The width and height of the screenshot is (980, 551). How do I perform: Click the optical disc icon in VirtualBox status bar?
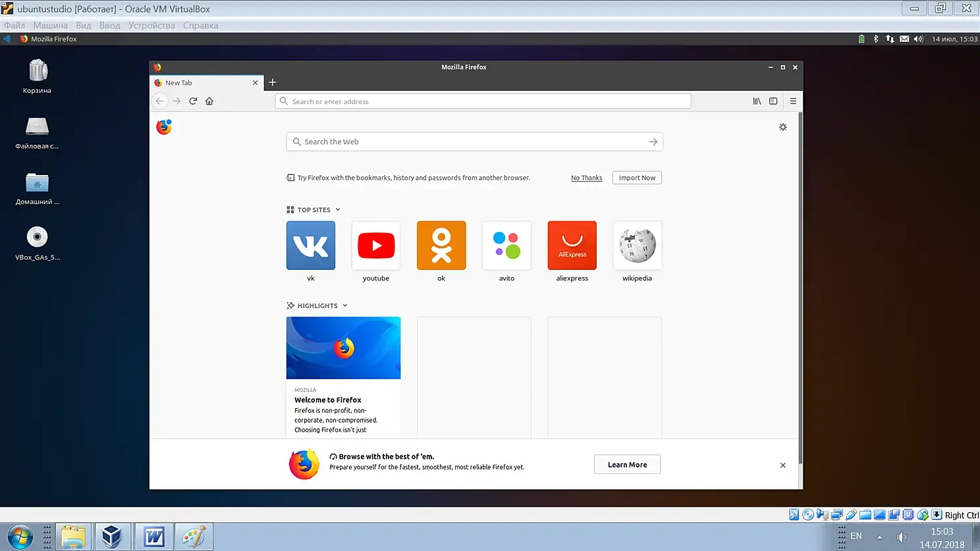808,515
